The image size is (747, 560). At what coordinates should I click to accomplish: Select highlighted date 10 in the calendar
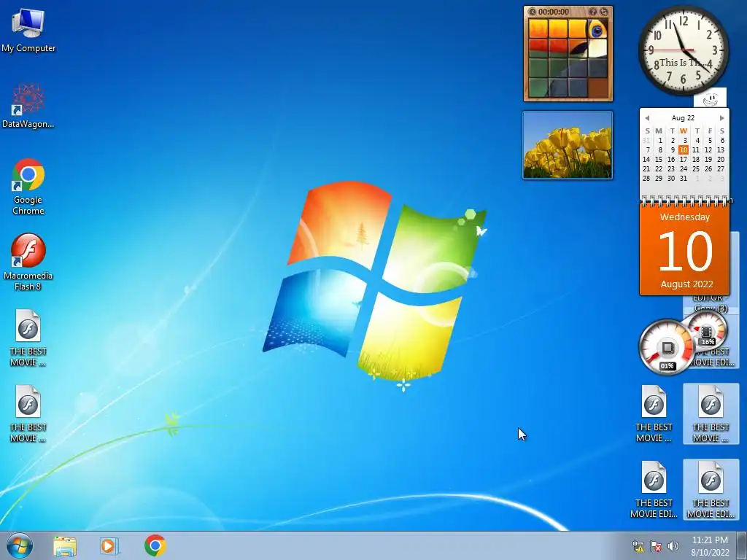684,149
